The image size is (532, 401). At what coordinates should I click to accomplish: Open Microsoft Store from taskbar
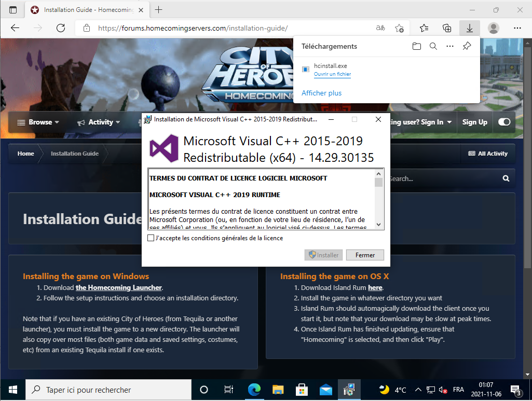(x=301, y=390)
